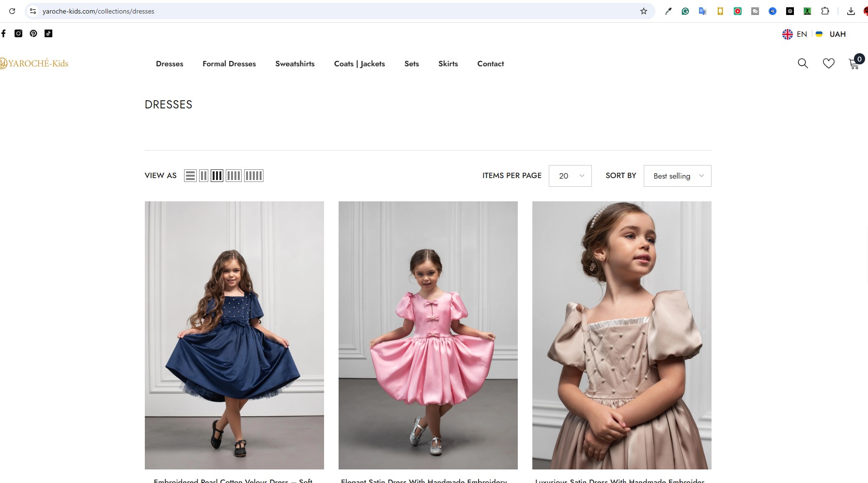The height and width of the screenshot is (483, 868).
Task: Open site information icon in address bar
Action: pos(33,11)
